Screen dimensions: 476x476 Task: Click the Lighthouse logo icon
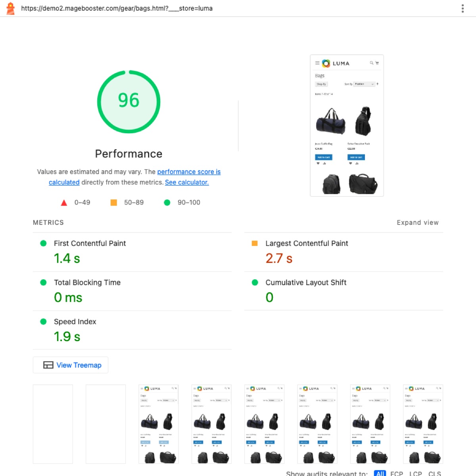pyautogui.click(x=11, y=8)
